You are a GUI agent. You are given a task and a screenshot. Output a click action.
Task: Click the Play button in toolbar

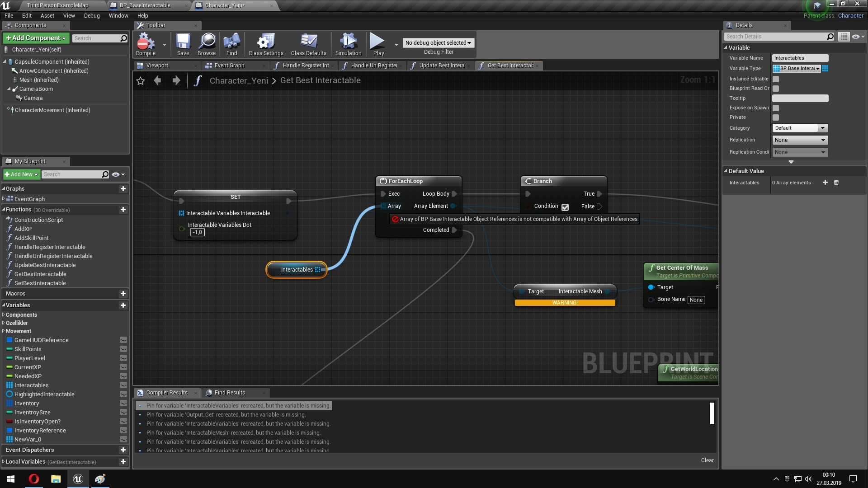click(378, 44)
